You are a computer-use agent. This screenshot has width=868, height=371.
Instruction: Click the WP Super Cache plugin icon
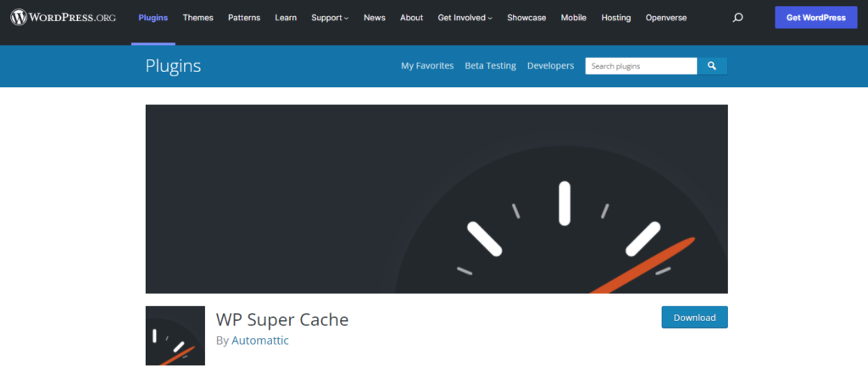click(175, 335)
